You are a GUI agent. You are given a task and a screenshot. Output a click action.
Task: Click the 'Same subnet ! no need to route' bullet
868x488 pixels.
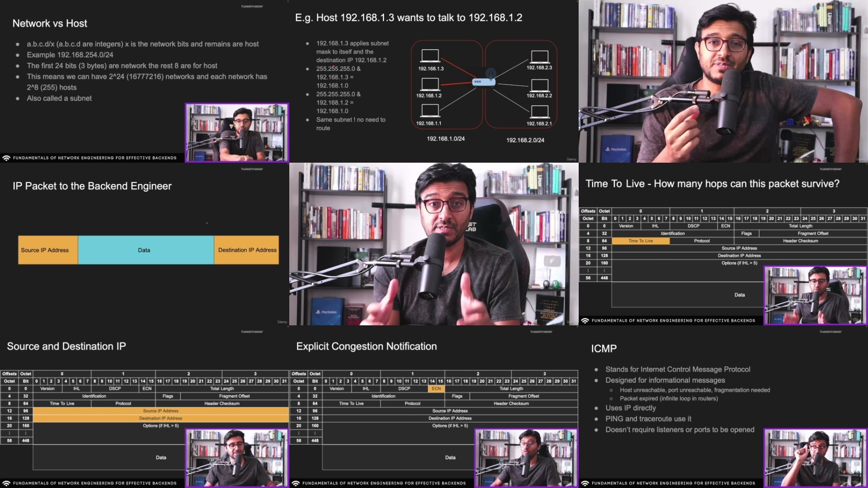coord(351,124)
